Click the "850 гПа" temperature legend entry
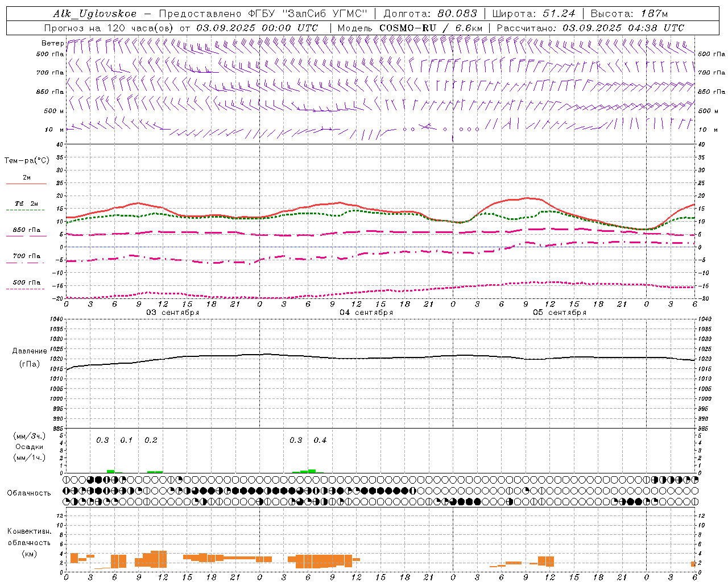 [x=27, y=230]
